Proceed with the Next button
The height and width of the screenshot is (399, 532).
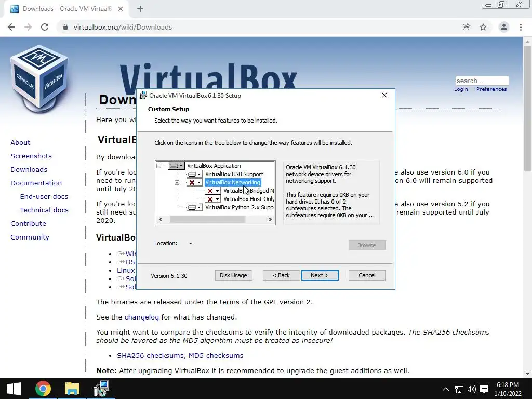tap(320, 275)
